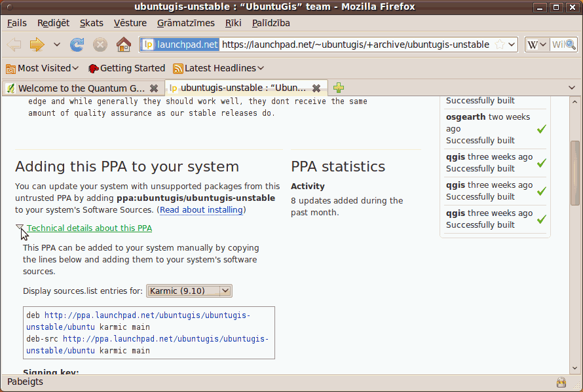Viewport: 583px width, 392px height.
Task: Open the address bar history dropdown
Action: pyautogui.click(x=512, y=45)
